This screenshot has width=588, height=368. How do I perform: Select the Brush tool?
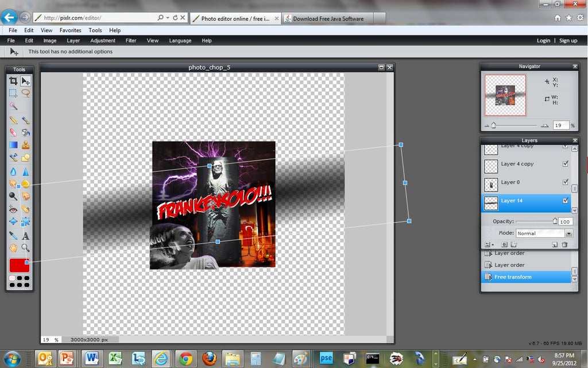(x=25, y=120)
